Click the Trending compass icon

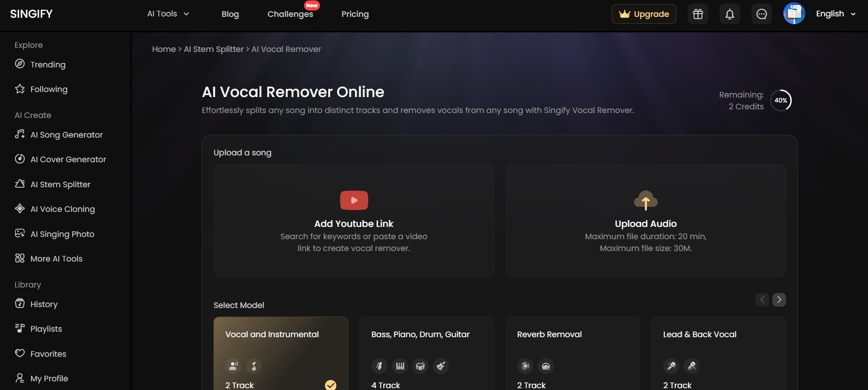pos(20,64)
